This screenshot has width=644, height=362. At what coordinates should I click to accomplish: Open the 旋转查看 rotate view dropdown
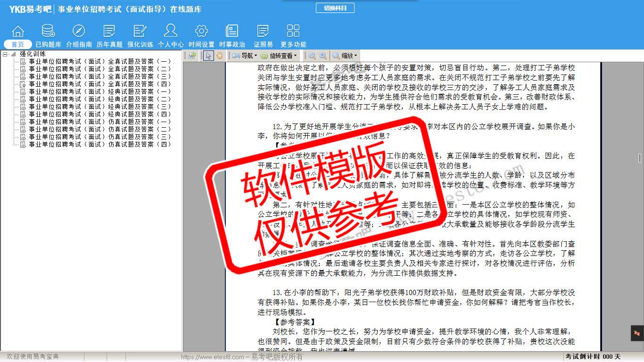pyautogui.click(x=279, y=56)
